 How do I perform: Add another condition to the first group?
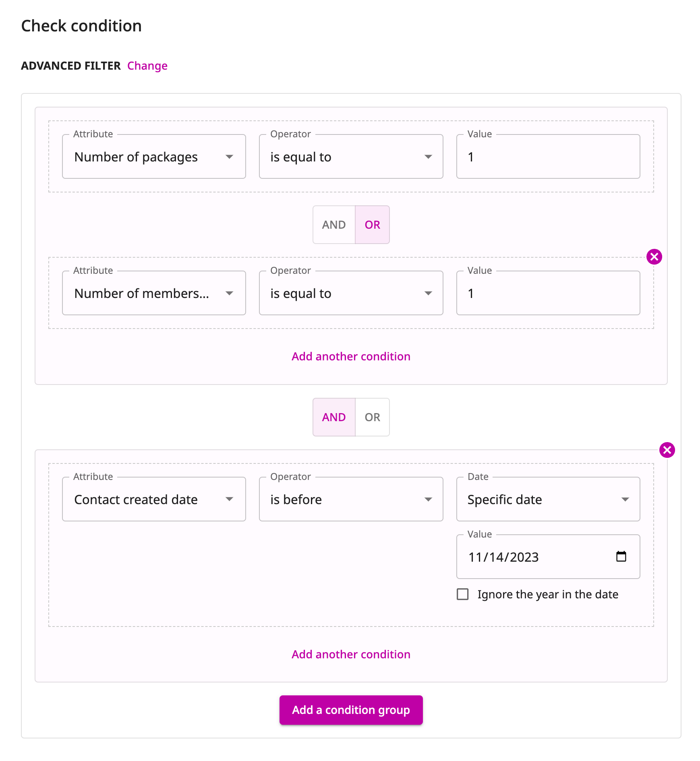point(351,356)
